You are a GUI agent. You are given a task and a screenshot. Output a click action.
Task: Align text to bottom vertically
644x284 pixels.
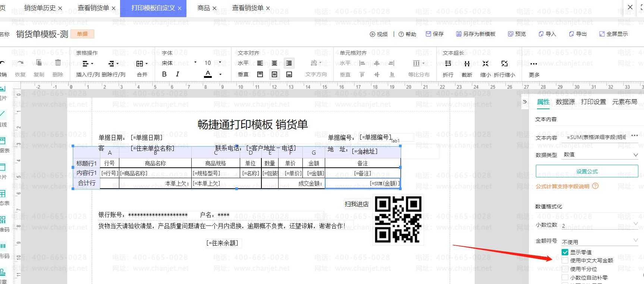pyautogui.click(x=289, y=75)
